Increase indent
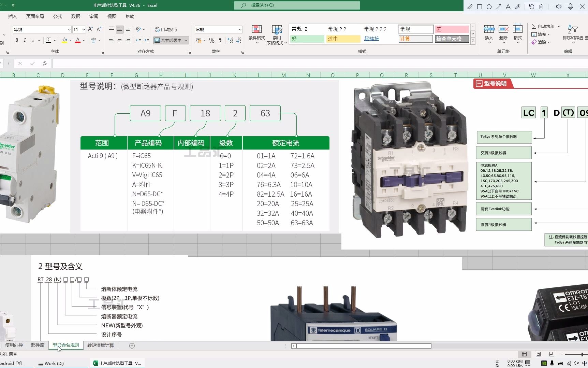Image resolution: width=588 pixels, height=368 pixels. [x=147, y=40]
